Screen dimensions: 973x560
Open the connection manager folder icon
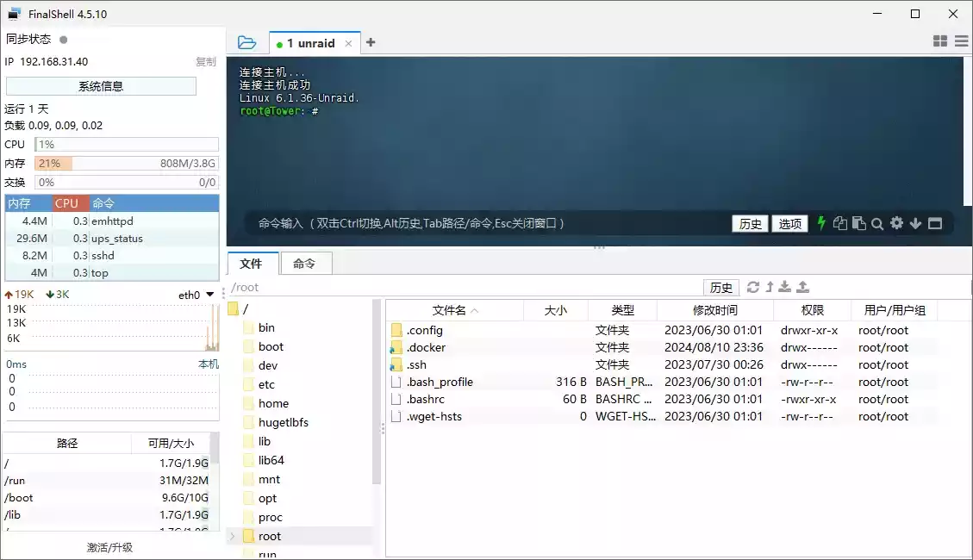pos(246,43)
